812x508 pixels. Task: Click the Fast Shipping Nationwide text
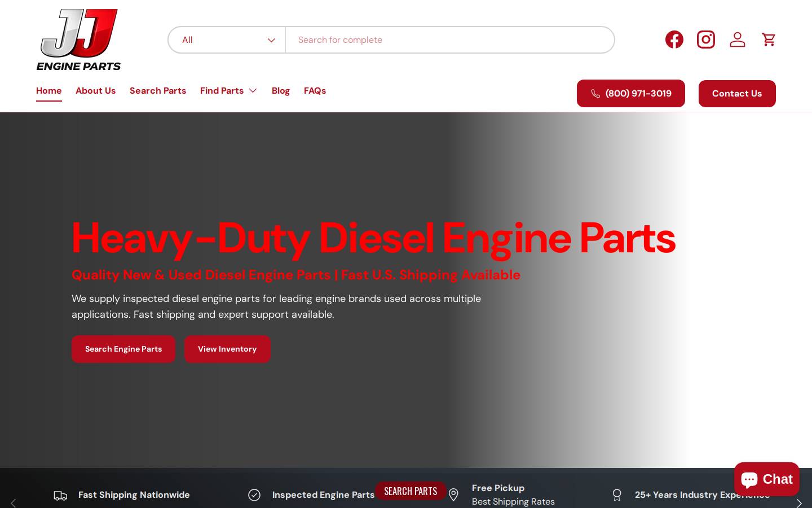point(134,495)
